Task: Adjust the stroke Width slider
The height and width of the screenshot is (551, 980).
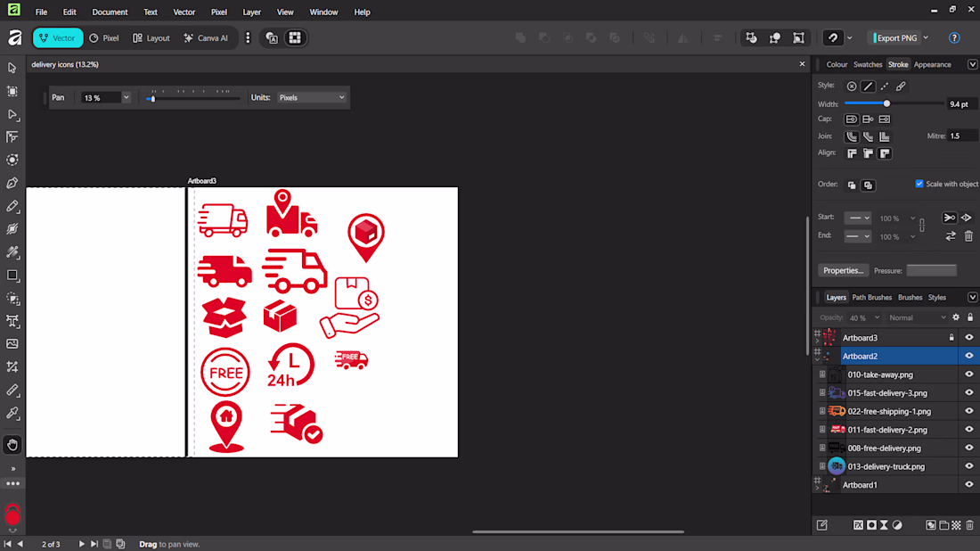Action: point(886,103)
